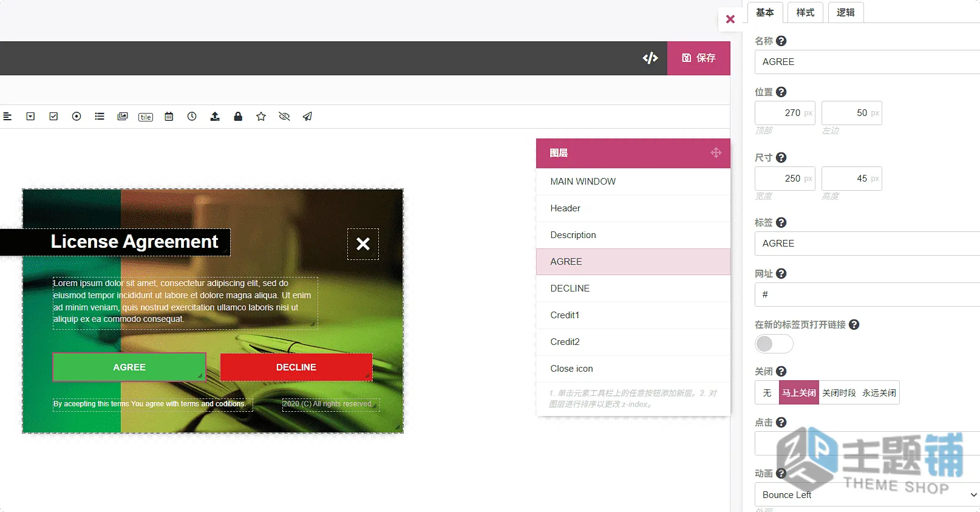Screen dimensions: 980x512
Task: Add a password lock element
Action: 238,117
